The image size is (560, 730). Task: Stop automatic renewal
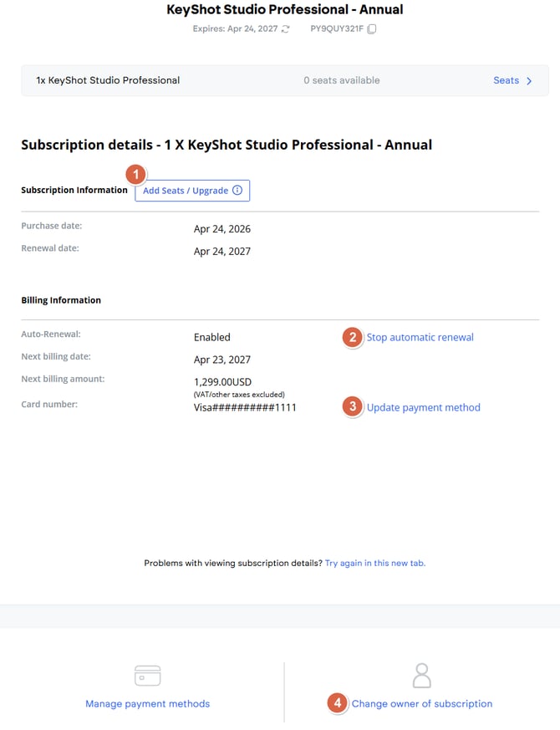420,337
